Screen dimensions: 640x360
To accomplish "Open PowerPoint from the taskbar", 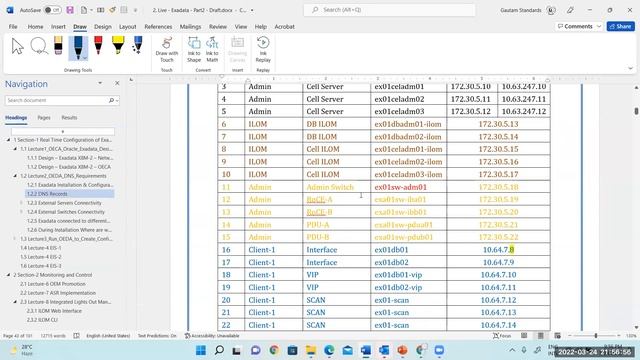I will [x=402, y=350].
